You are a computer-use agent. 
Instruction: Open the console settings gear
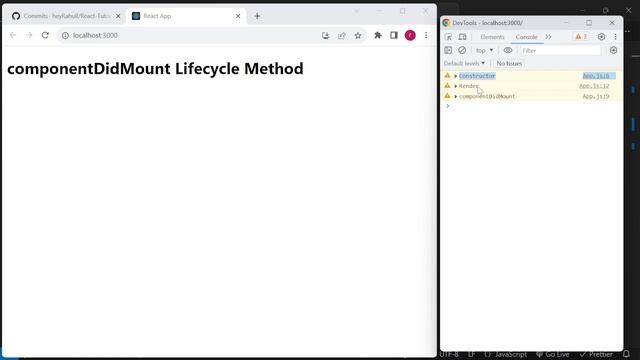tap(613, 50)
